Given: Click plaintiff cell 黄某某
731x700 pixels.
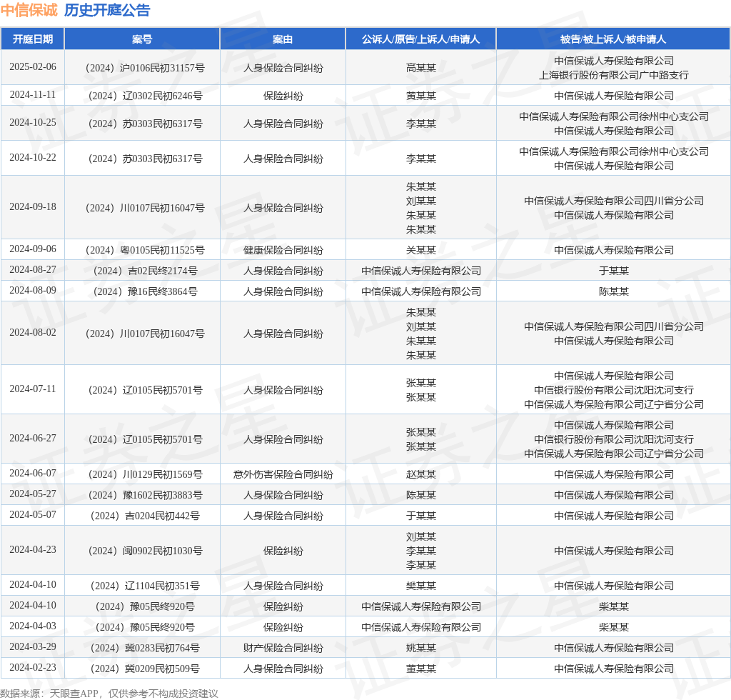Looking at the screenshot, I should [421, 96].
